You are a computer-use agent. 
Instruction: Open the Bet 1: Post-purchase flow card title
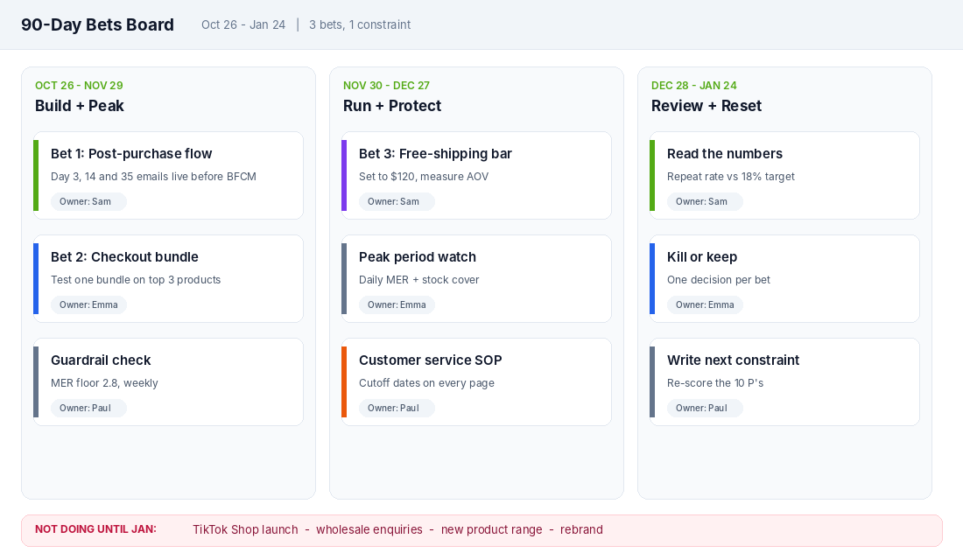(x=131, y=153)
